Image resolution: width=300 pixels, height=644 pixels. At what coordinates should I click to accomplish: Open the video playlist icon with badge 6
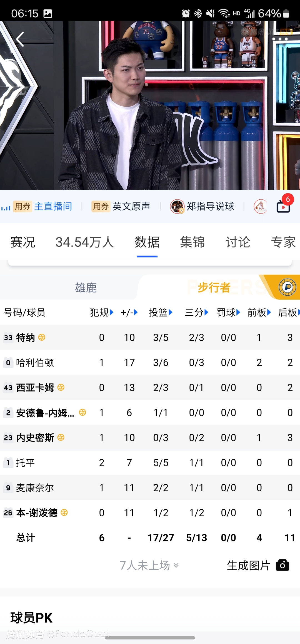(x=284, y=206)
